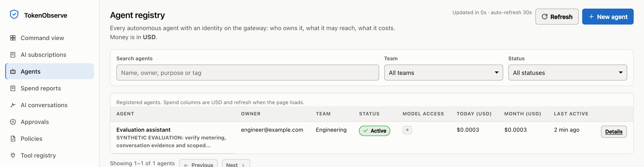This screenshot has height=167, width=644.
Task: Click the OWNER column header
Action: [251, 114]
